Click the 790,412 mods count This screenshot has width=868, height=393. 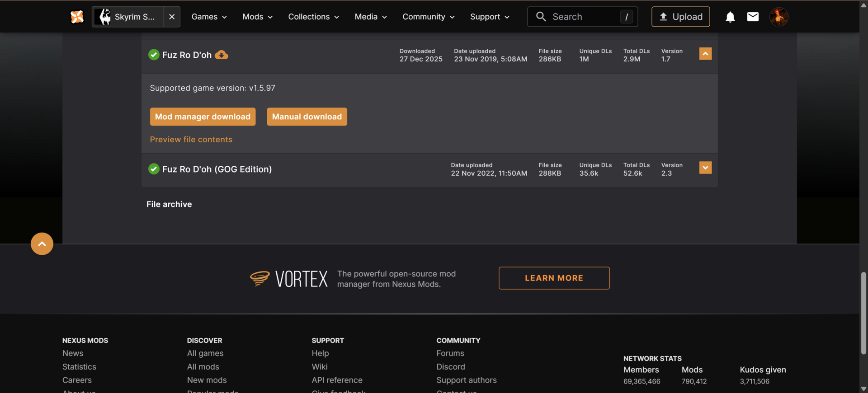point(694,381)
